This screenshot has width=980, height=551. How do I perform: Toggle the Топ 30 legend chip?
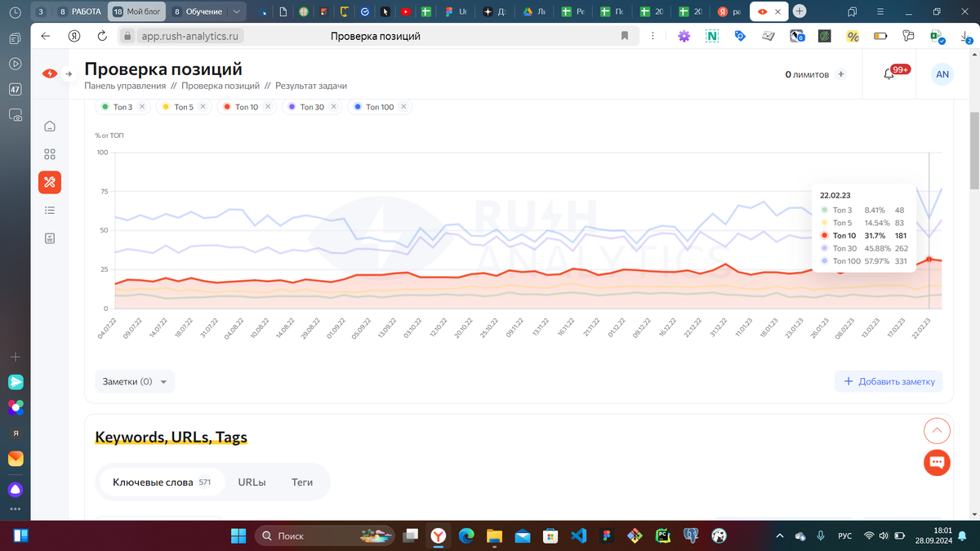coord(309,106)
